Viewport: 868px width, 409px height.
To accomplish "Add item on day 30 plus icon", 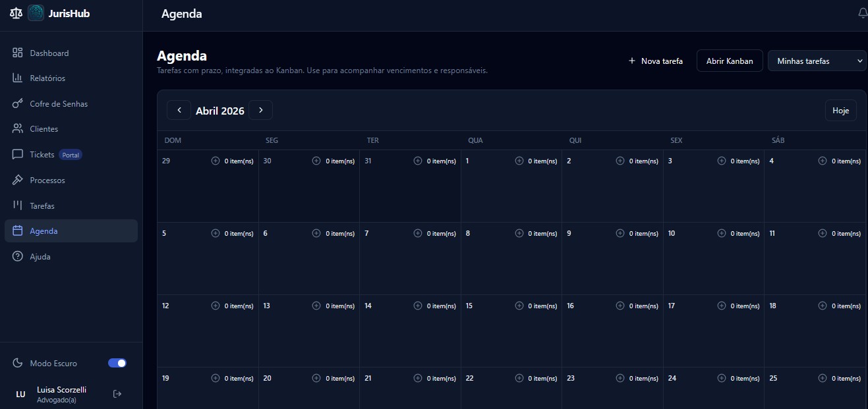I will click(x=316, y=161).
